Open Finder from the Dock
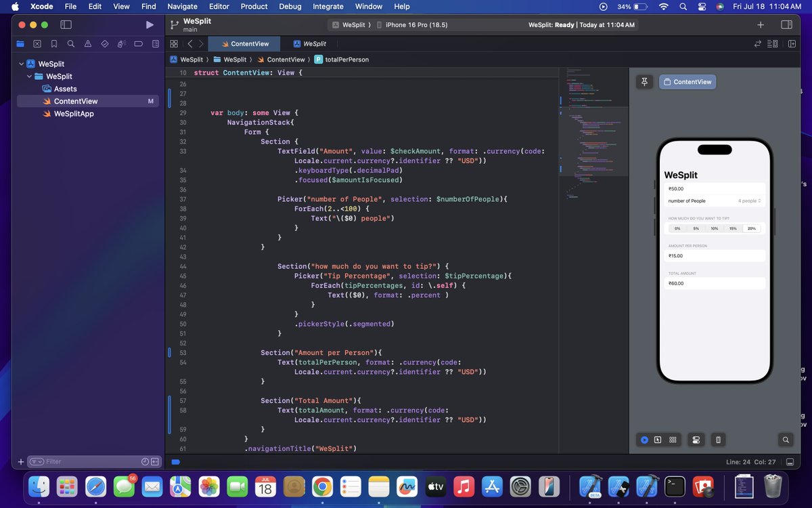Image resolution: width=812 pixels, height=508 pixels. coord(39,486)
